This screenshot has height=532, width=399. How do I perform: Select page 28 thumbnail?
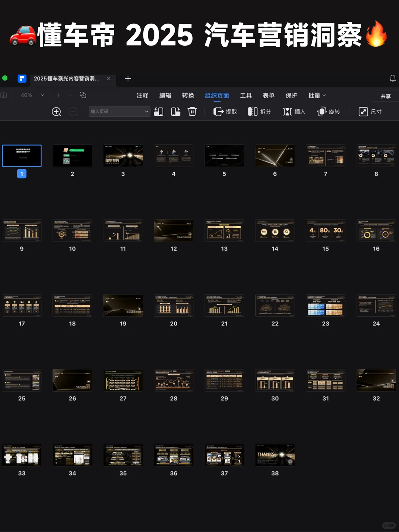pos(174,380)
